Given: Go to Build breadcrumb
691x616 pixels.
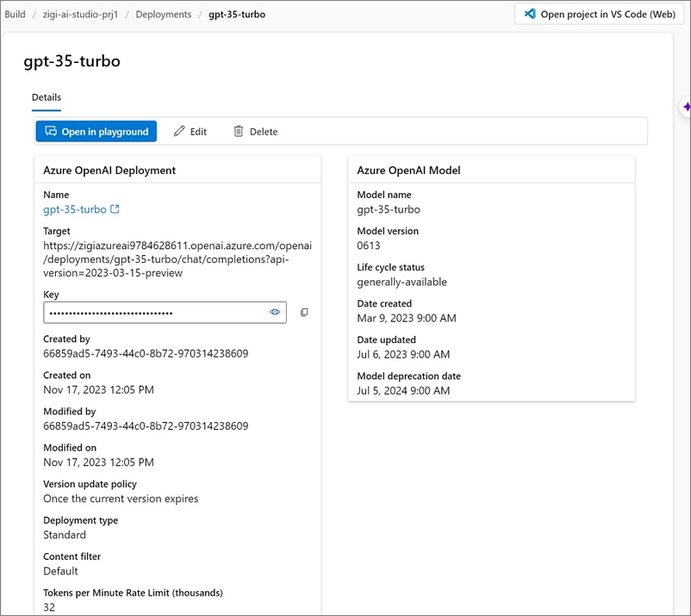Looking at the screenshot, I should 15,14.
